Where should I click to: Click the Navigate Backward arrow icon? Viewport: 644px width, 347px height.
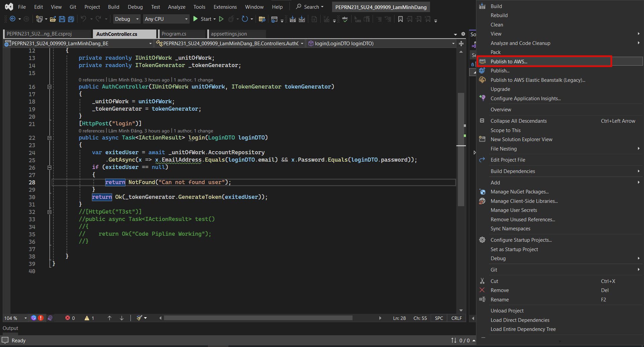(x=12, y=19)
